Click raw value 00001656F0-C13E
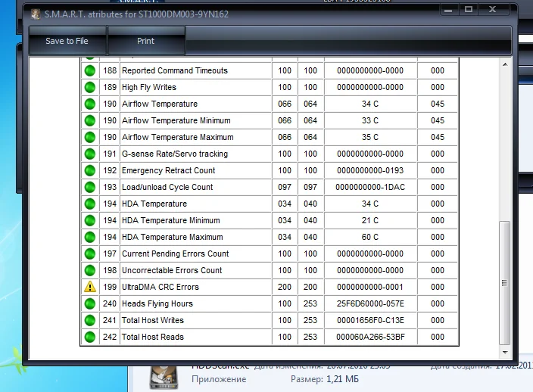The image size is (533, 392). pos(369,320)
